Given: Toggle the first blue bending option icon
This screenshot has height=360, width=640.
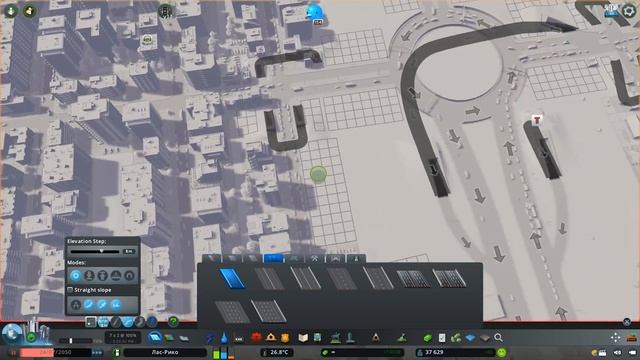Looking at the screenshot, I should (89, 304).
